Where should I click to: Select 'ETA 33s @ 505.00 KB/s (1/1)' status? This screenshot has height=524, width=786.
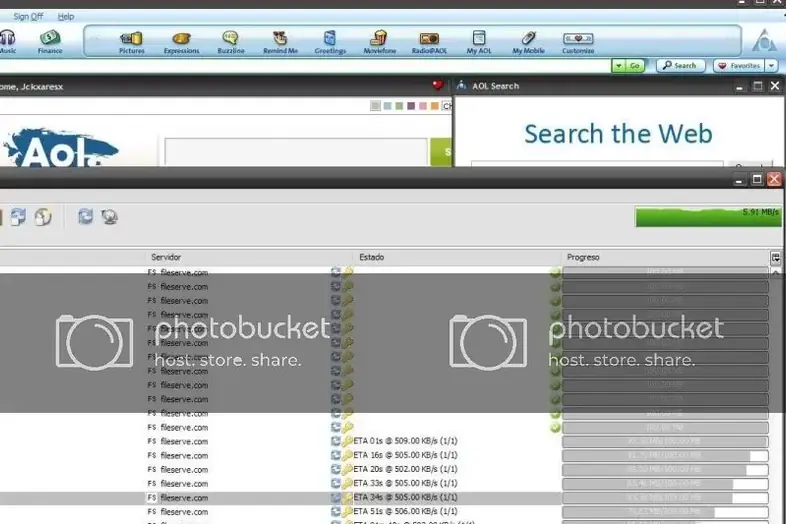click(405, 483)
